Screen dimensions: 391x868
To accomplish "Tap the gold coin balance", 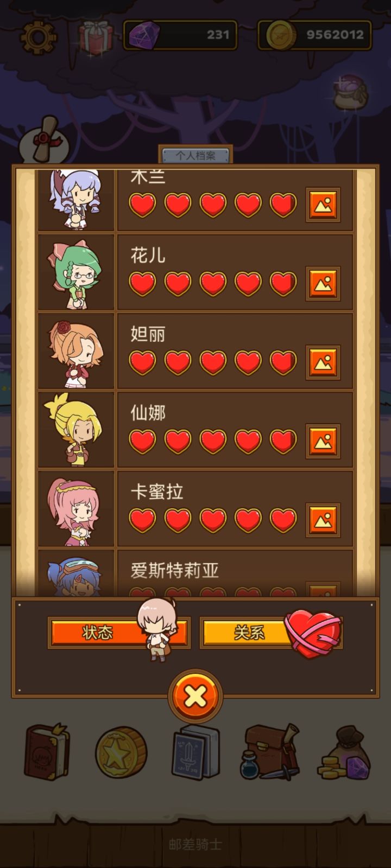I will coord(314,35).
